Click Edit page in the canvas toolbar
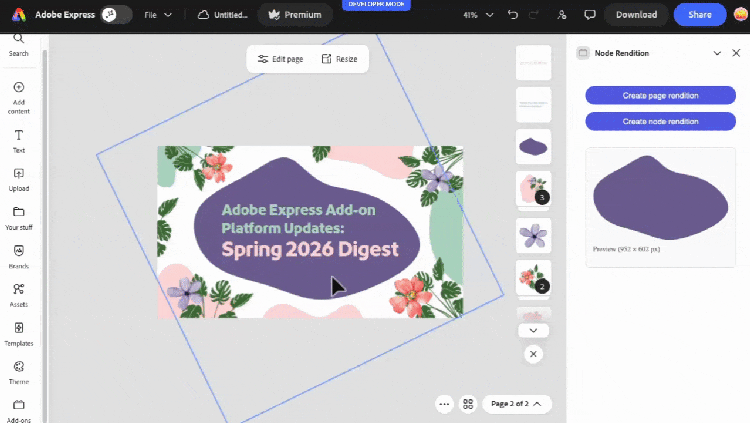The width and height of the screenshot is (750, 423). (280, 59)
